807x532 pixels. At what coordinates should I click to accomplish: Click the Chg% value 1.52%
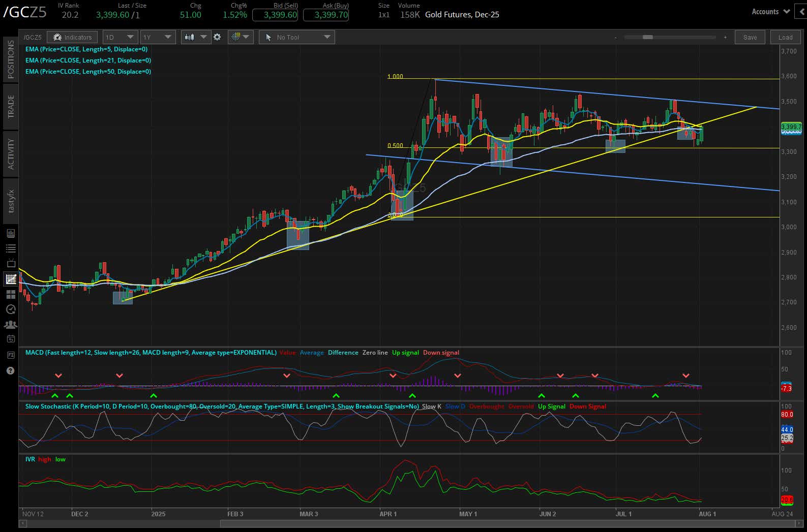(235, 15)
